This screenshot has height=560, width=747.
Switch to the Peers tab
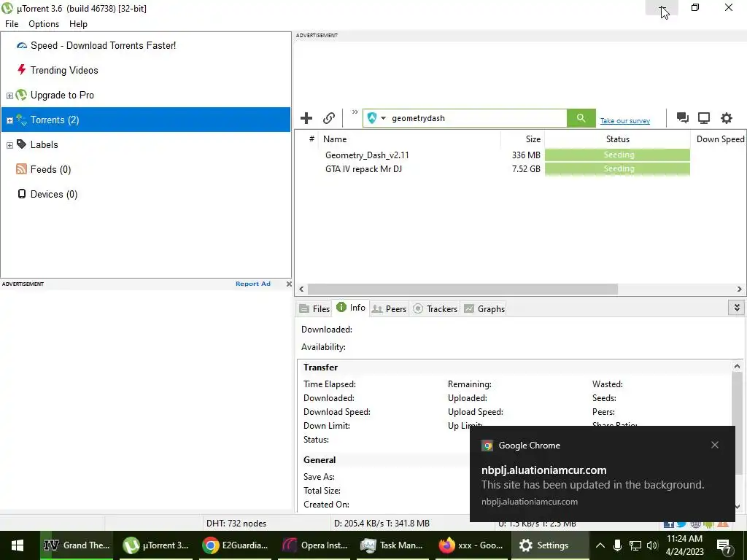[390, 308]
